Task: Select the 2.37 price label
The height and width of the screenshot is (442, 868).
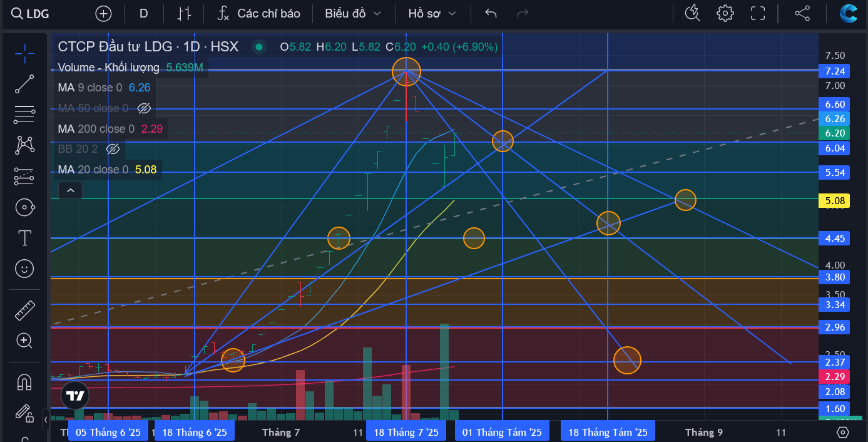Action: click(x=835, y=362)
